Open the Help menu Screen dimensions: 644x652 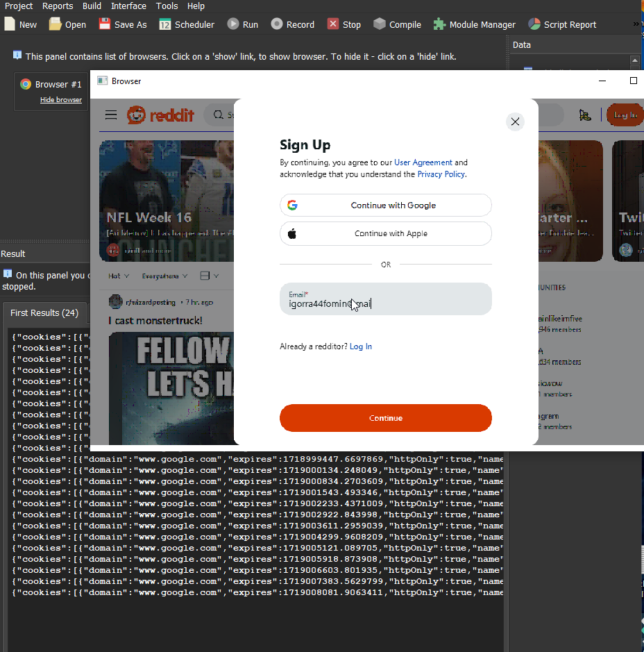click(196, 6)
